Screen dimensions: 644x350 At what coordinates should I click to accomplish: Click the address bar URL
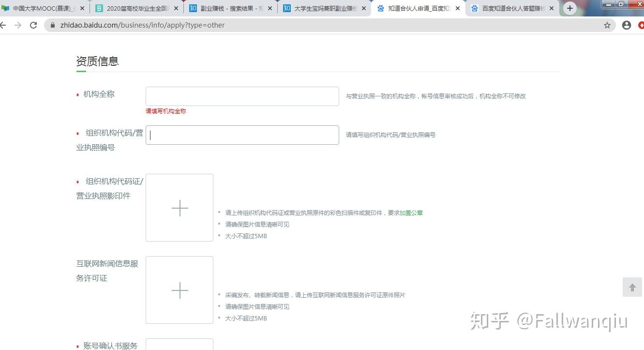click(x=142, y=25)
